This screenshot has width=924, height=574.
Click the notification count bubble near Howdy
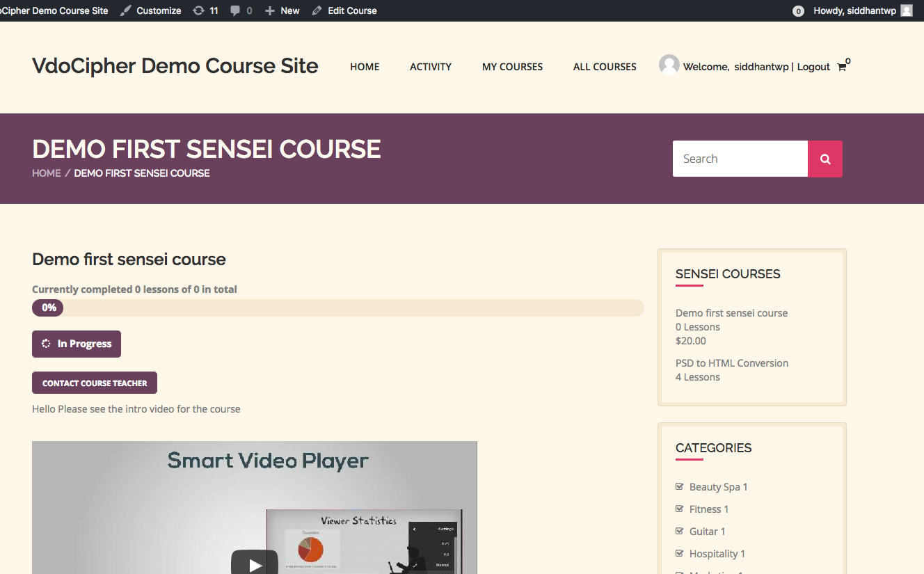(x=798, y=11)
